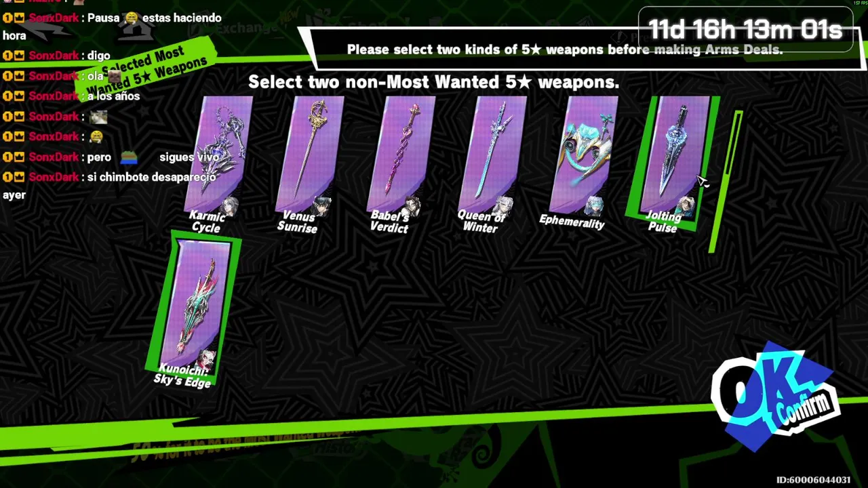Click character portrait icon on Ephemerality
Image resolution: width=868 pixels, height=488 pixels.
click(595, 205)
